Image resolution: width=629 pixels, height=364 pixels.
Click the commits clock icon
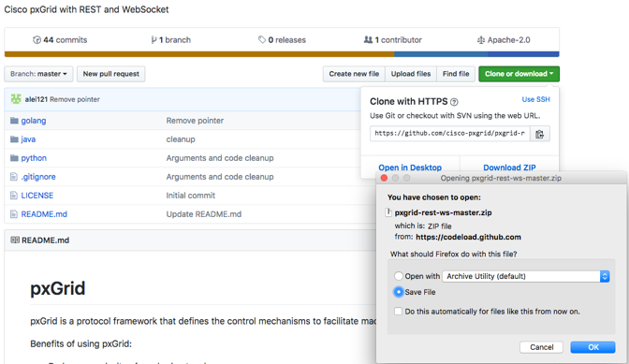point(37,39)
